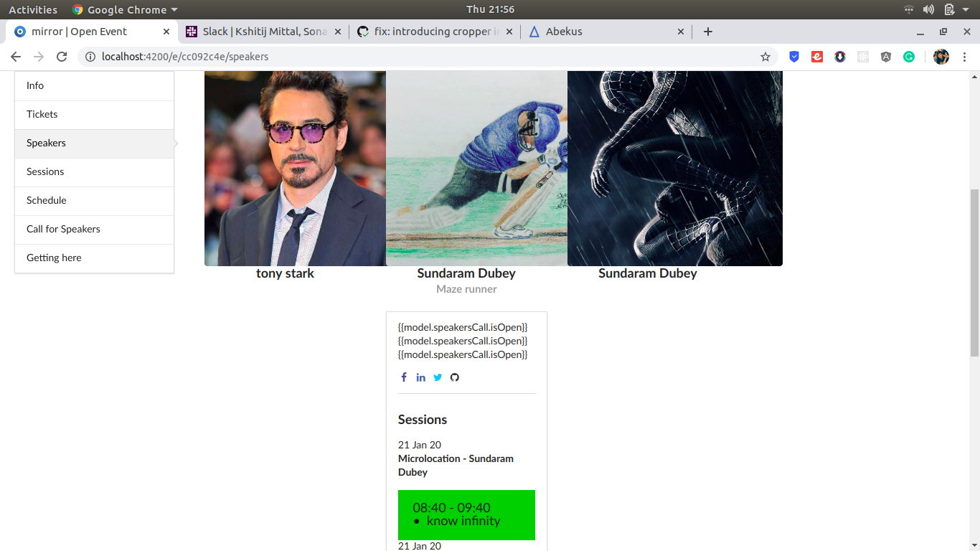Screen dimensions: 980x551
Task: Open the Info menu item
Action: pos(94,86)
